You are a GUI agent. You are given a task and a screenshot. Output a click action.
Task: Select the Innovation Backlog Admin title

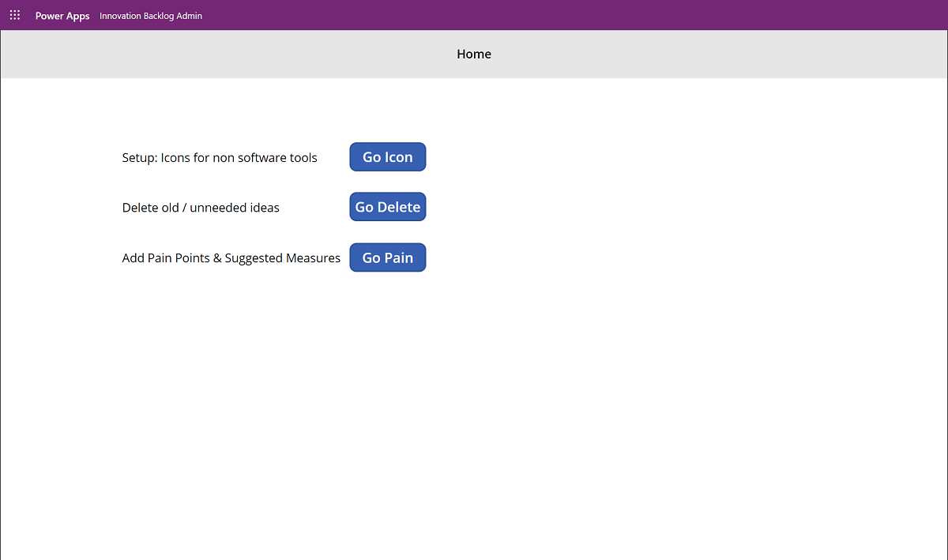[150, 15]
